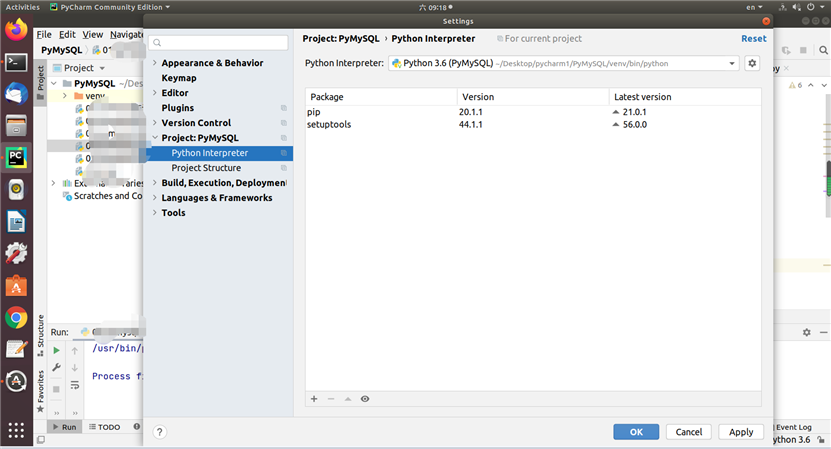This screenshot has width=831, height=449.
Task: Open the Favorites side tab
Action: (41, 391)
